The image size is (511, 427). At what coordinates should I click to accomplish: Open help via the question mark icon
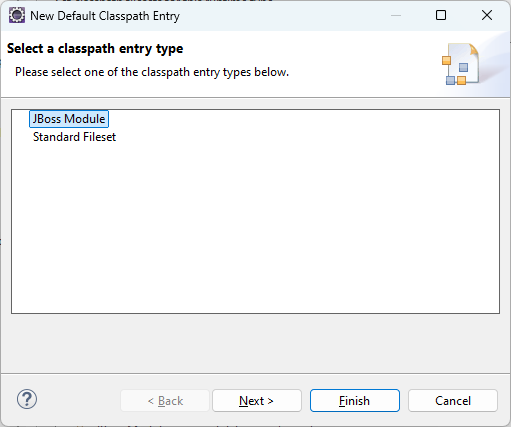[27, 399]
